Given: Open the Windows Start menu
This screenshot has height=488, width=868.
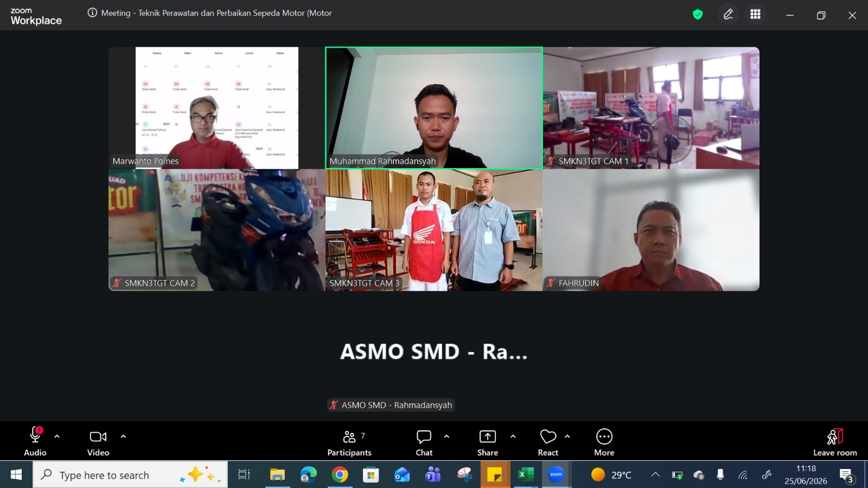Looking at the screenshot, I should coord(16,475).
